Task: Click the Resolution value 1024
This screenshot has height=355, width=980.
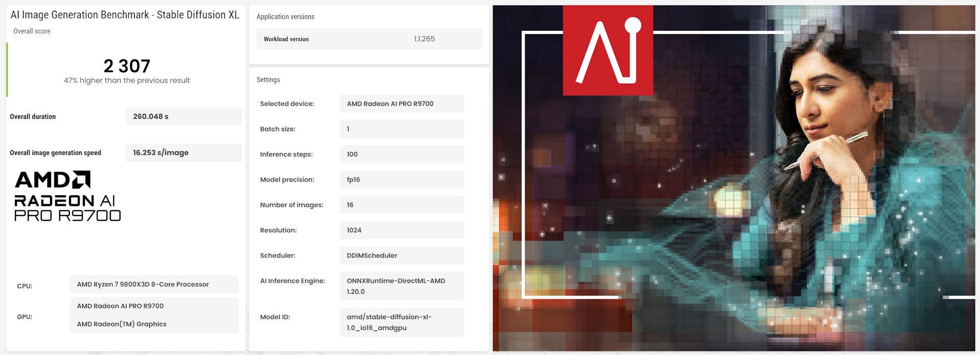Action: [x=402, y=230]
